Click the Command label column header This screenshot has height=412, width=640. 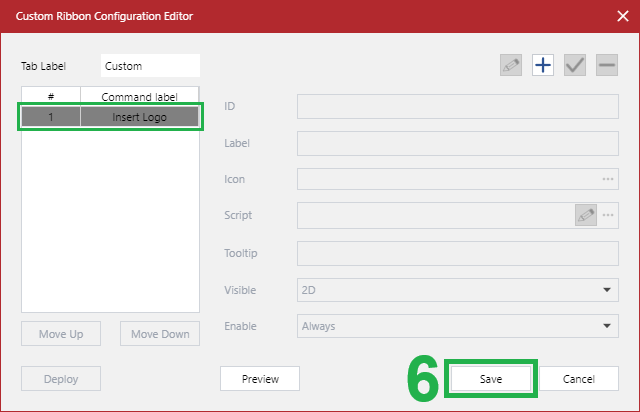[x=139, y=96]
